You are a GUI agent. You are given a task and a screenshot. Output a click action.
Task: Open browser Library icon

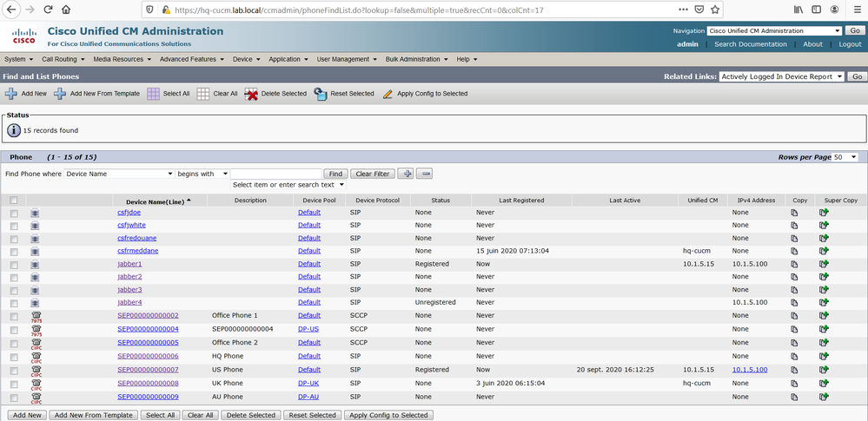point(798,10)
